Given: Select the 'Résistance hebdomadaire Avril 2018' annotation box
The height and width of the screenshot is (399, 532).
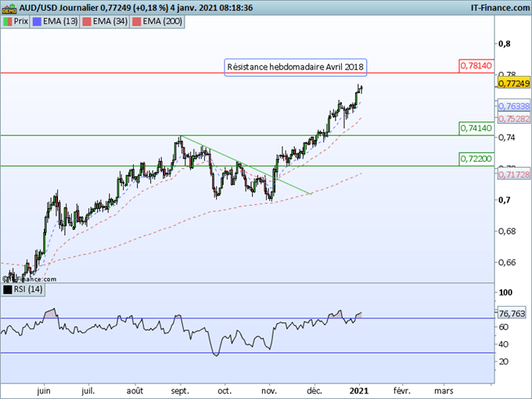Looking at the screenshot, I should pyautogui.click(x=296, y=67).
